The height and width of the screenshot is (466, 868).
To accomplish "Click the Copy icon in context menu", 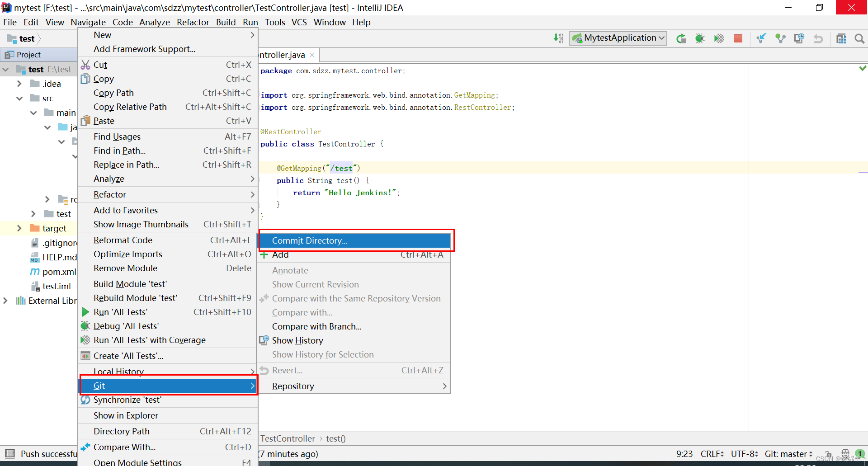I will pos(85,79).
